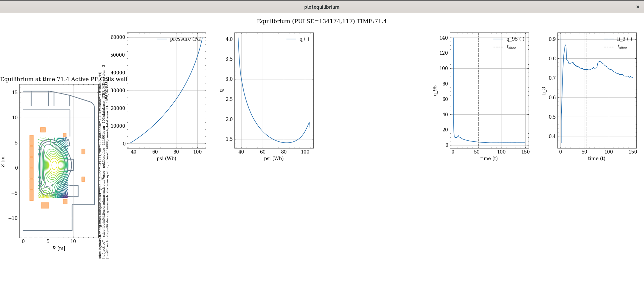Click the 4.0 tick on the q axis
Viewport: 644px width, 304px height.
click(x=229, y=39)
